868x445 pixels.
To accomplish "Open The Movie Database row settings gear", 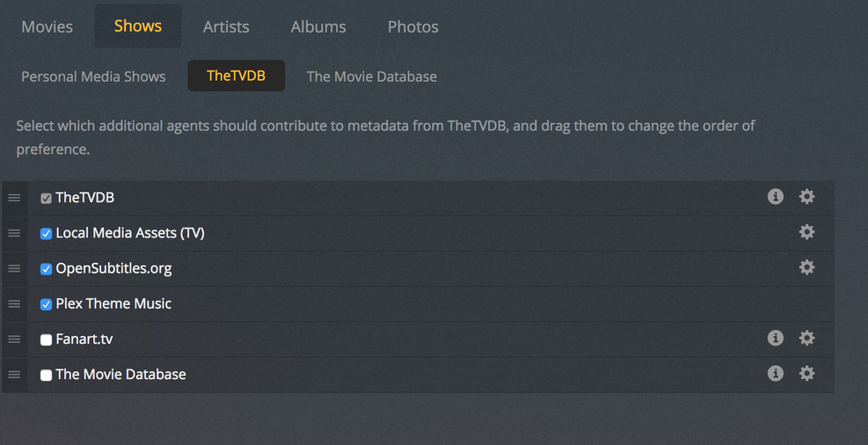I will tap(806, 373).
